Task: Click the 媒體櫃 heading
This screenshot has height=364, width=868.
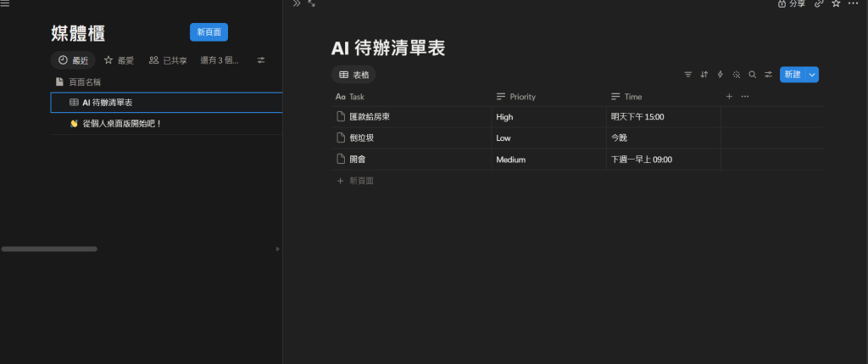Action: 78,33
